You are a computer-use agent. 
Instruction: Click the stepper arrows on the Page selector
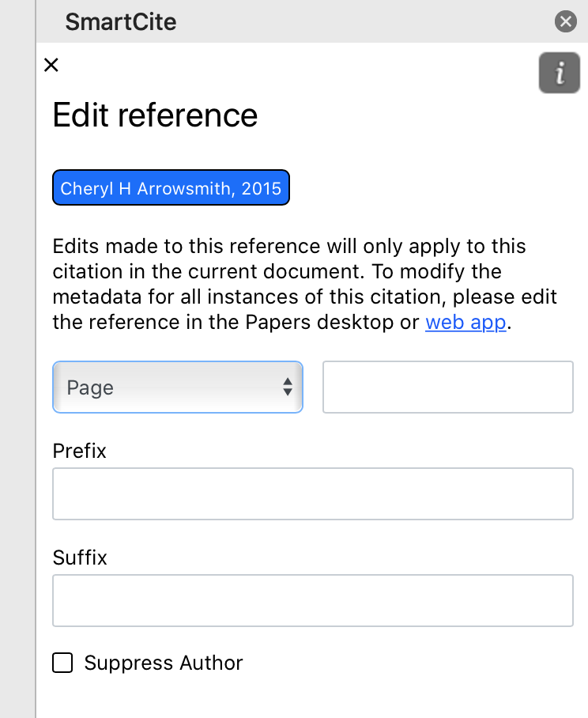(288, 387)
